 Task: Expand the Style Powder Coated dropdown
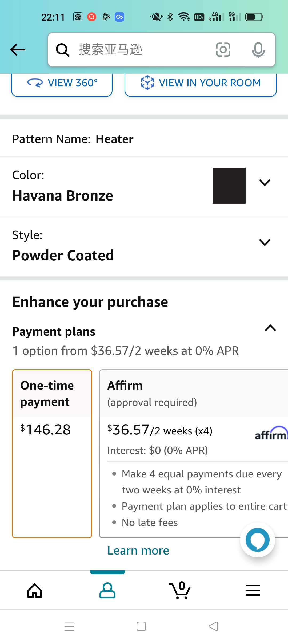[x=265, y=242]
